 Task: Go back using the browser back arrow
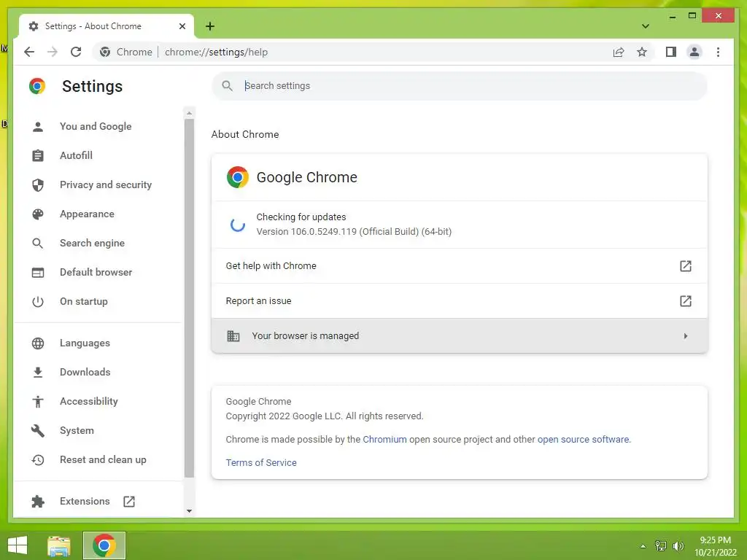coord(29,52)
